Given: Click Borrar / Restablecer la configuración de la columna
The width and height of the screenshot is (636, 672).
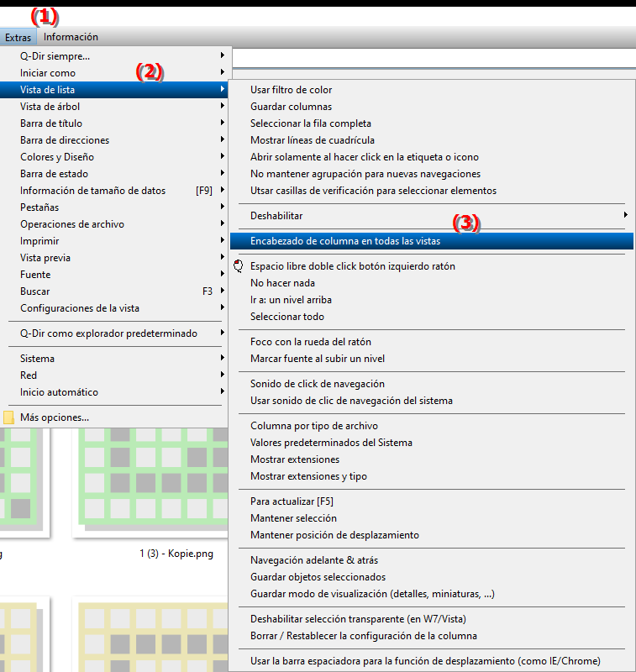Looking at the screenshot, I should coord(432,636).
